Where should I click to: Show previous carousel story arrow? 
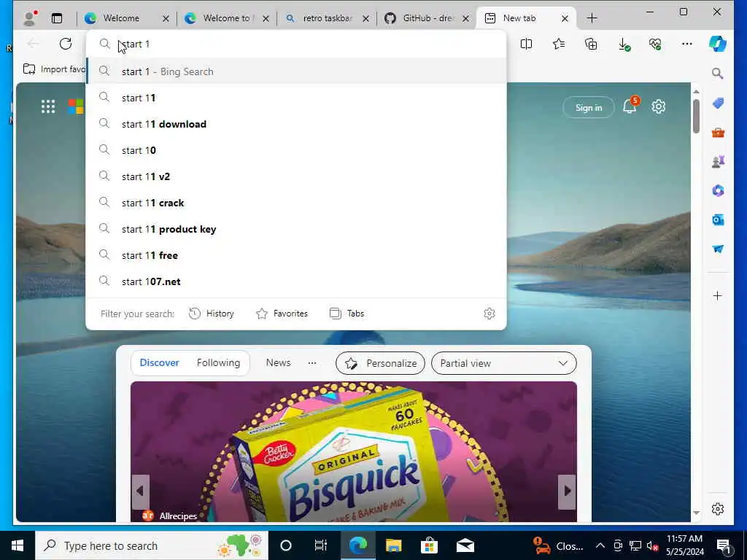pyautogui.click(x=140, y=491)
